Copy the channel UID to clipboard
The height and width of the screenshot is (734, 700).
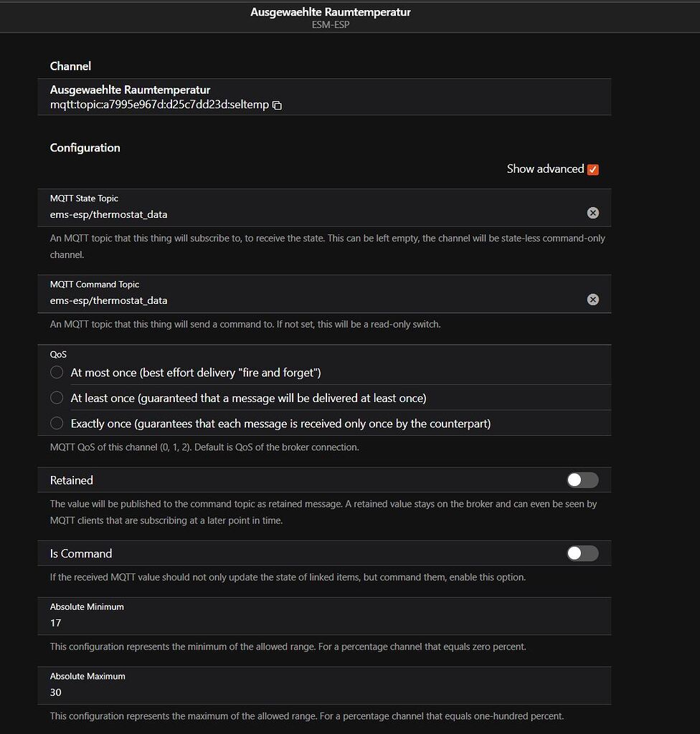tap(277, 105)
